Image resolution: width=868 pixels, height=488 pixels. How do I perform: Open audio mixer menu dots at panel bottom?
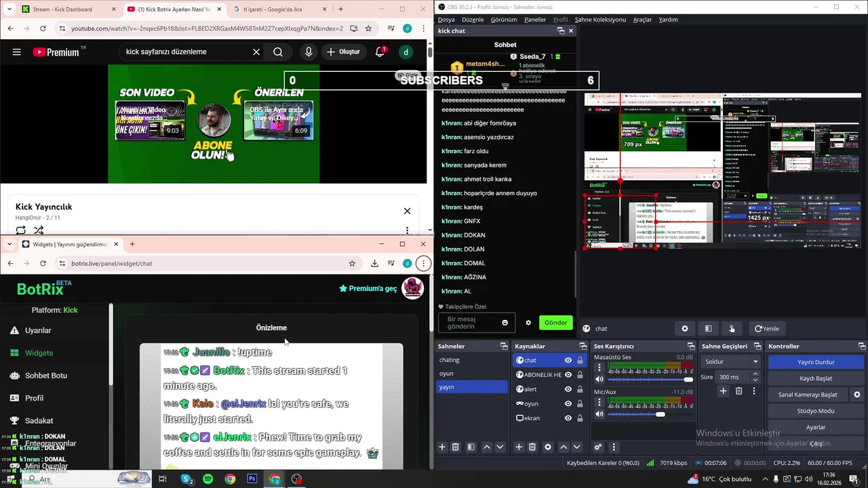614,447
